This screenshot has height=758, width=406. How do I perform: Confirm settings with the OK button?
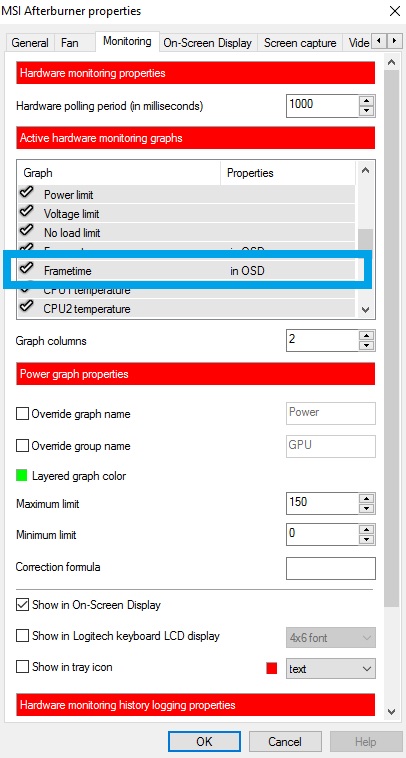click(204, 742)
